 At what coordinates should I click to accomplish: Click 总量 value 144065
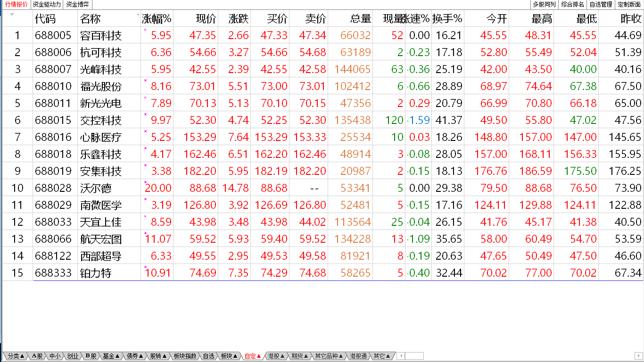pyautogui.click(x=353, y=69)
